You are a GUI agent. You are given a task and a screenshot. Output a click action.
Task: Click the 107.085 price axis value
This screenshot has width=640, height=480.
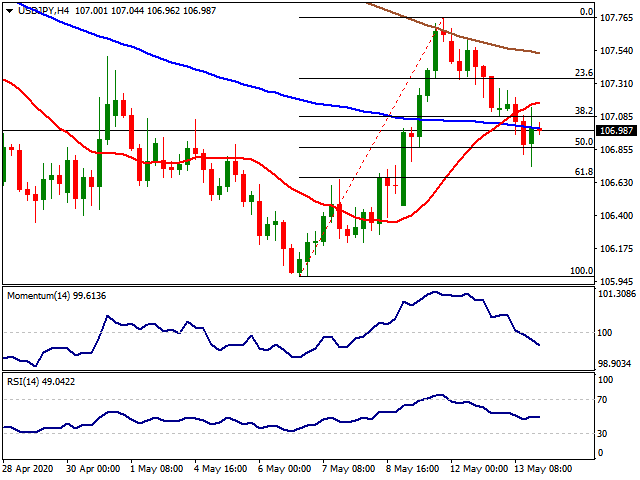click(x=616, y=117)
